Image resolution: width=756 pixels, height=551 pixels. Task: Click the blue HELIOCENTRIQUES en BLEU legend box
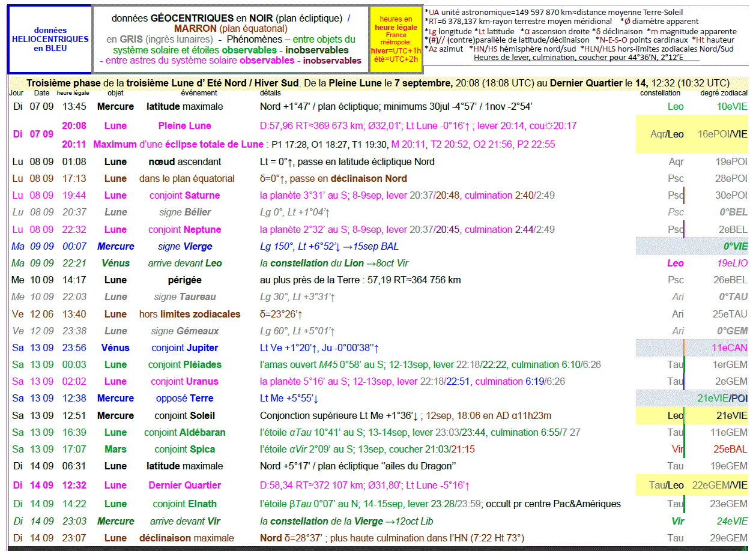[50, 39]
